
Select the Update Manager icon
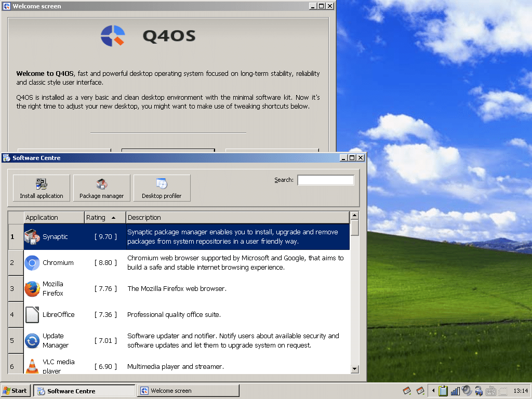pos(32,341)
